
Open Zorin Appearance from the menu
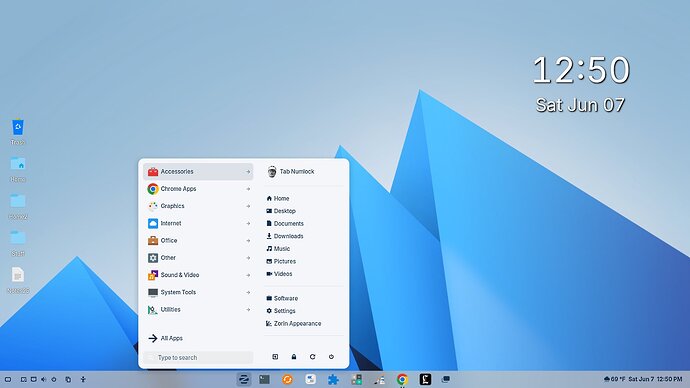294,323
